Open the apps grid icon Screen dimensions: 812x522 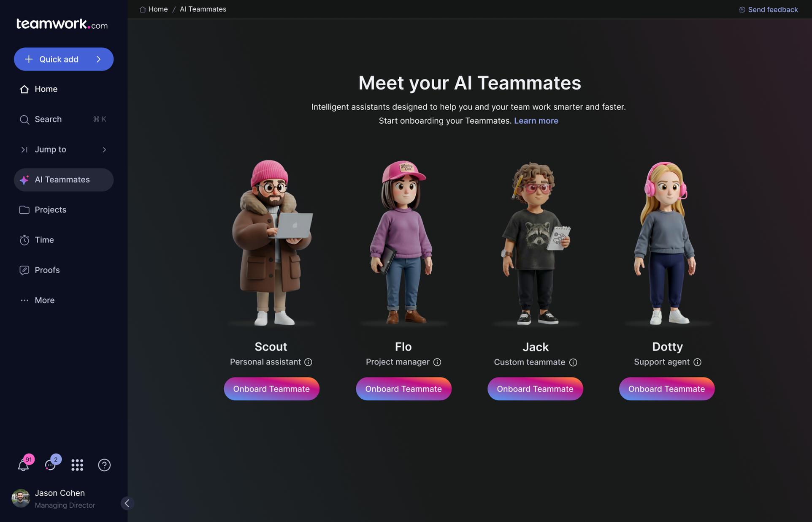click(77, 465)
